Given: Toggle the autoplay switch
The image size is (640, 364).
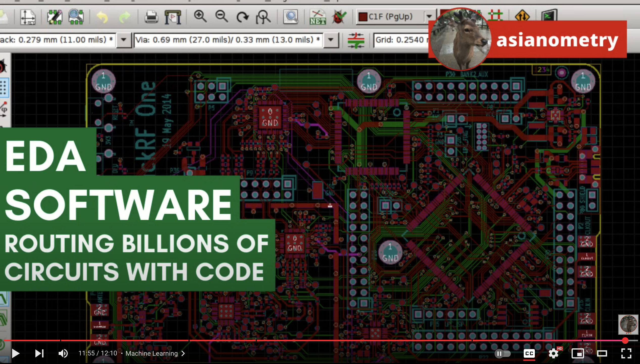Looking at the screenshot, I should click(x=502, y=354).
